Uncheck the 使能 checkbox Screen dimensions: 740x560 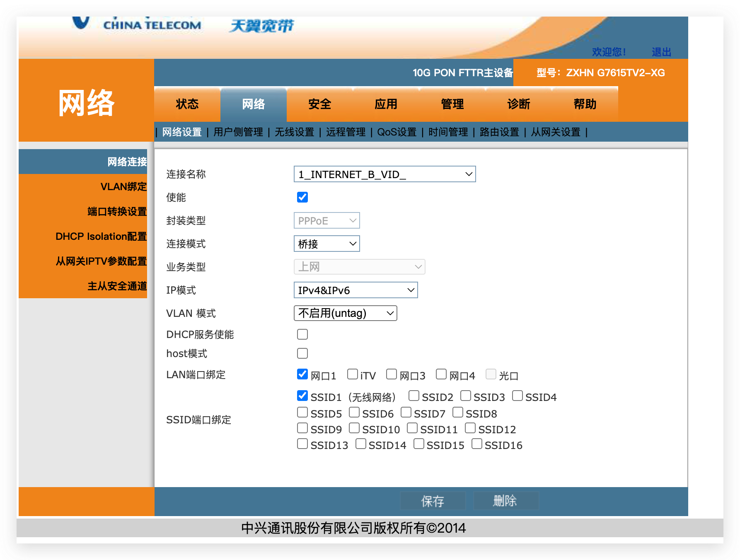302,198
